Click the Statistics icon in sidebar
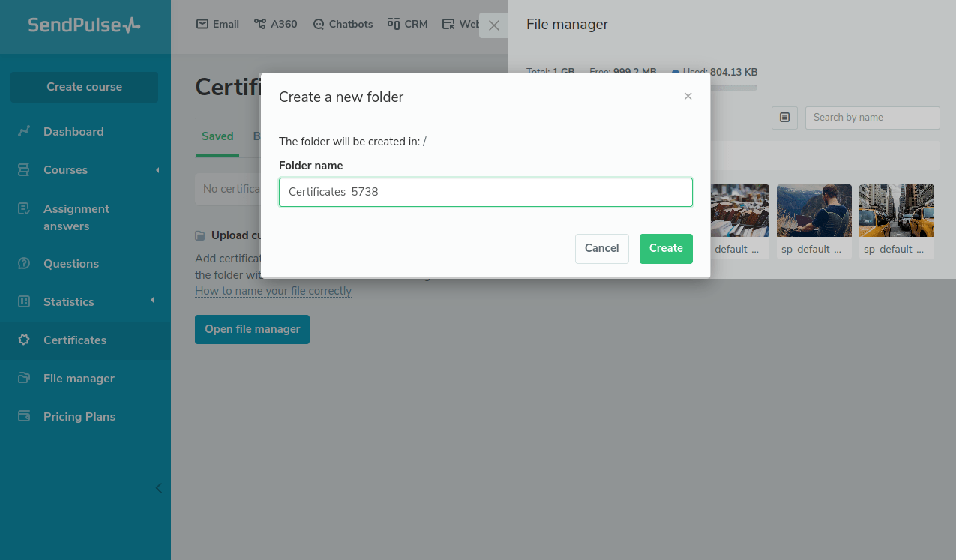The image size is (956, 560). [24, 301]
